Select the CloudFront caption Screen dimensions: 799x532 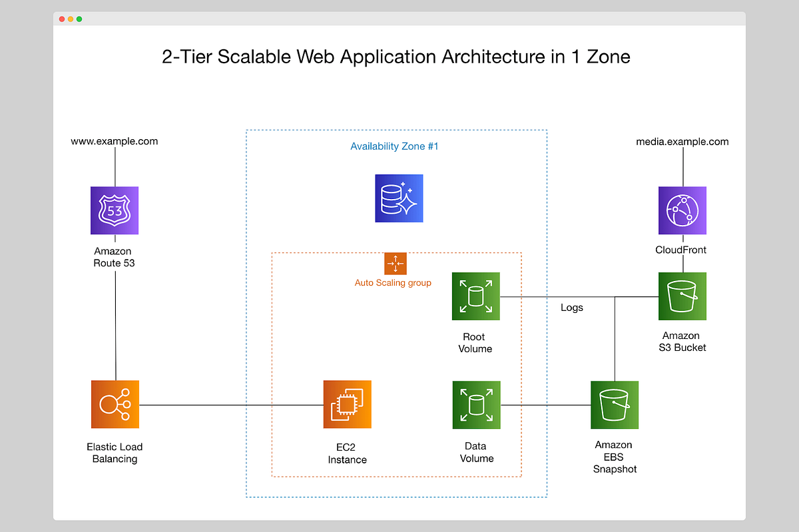(681, 250)
